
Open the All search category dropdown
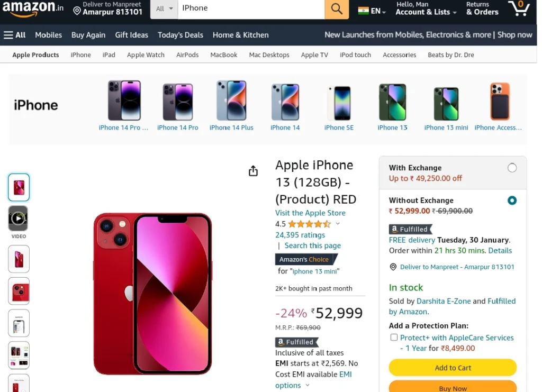point(164,8)
